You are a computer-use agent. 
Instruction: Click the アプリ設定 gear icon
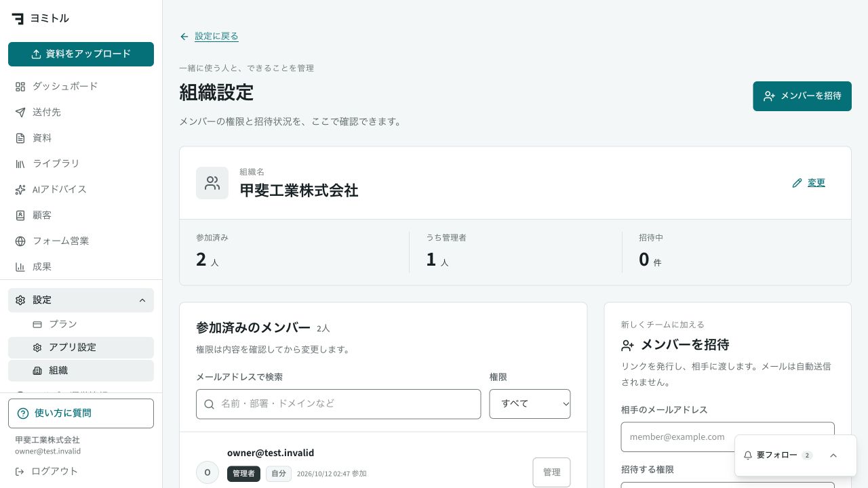pyautogui.click(x=37, y=348)
